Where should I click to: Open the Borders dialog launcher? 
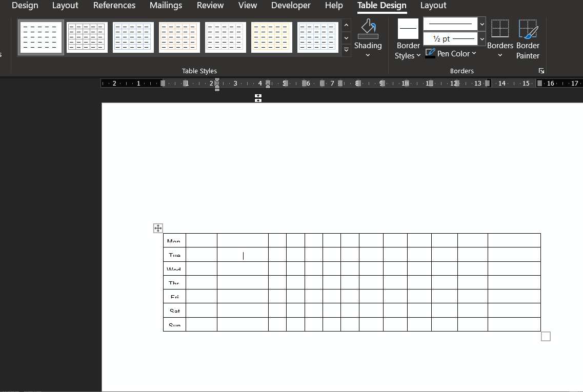(x=541, y=71)
